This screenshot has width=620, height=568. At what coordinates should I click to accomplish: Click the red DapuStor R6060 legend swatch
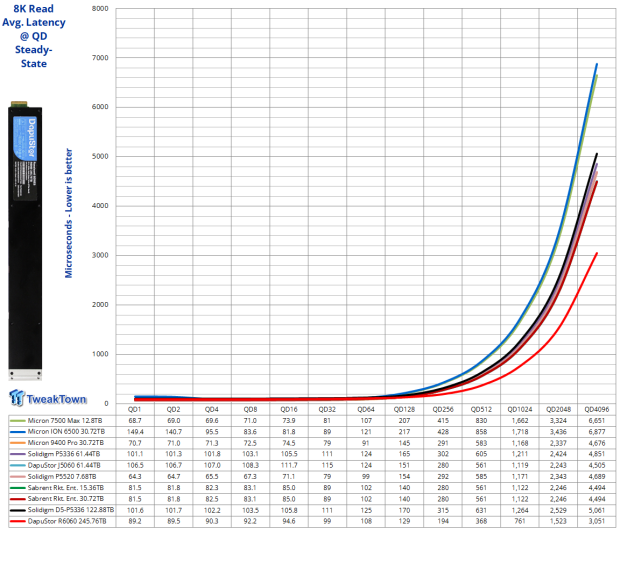(17, 521)
